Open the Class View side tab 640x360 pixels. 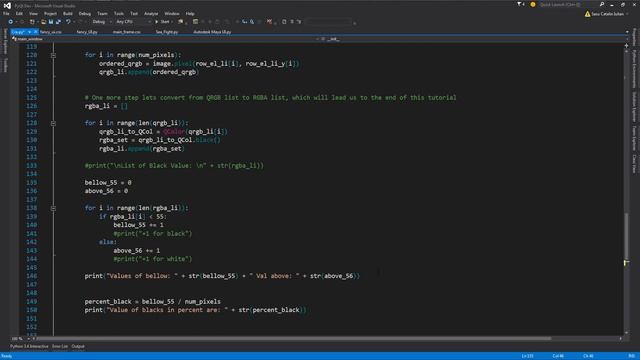634,164
